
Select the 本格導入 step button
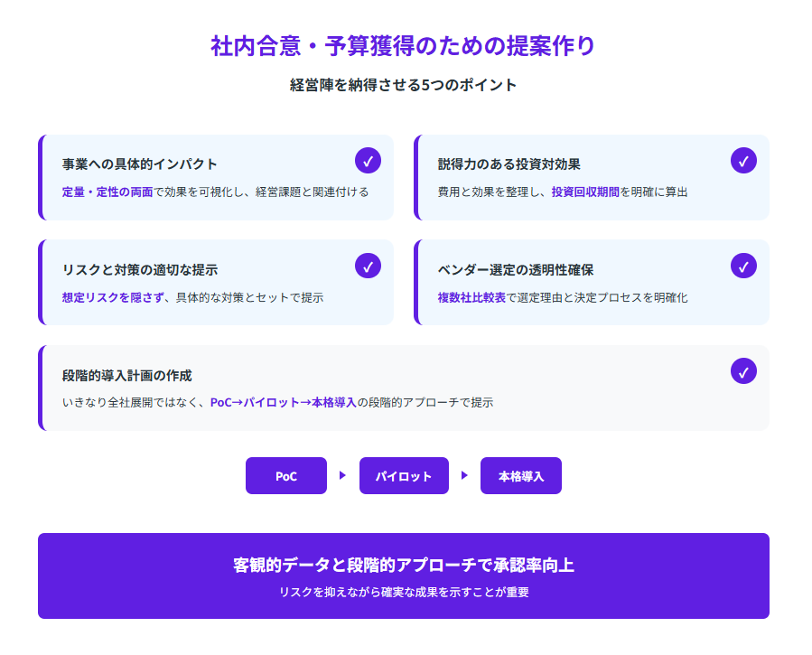coord(520,476)
